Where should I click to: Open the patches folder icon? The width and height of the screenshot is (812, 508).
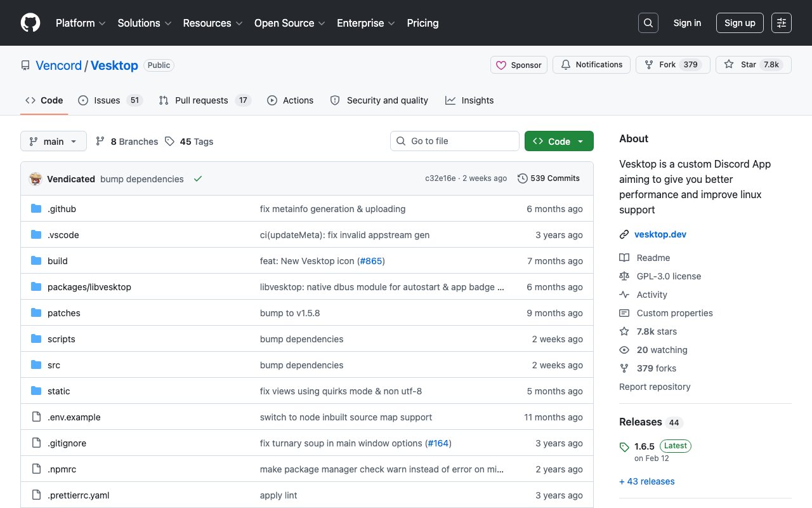(36, 313)
